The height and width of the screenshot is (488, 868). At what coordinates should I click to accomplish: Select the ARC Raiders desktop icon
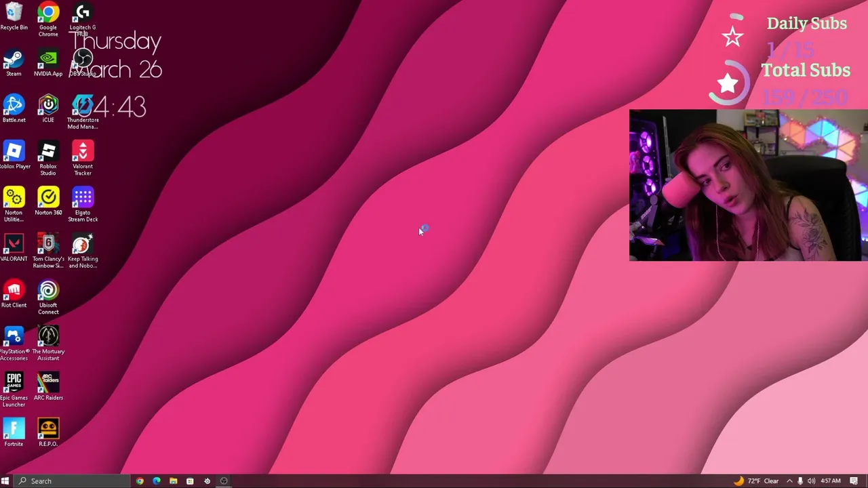(48, 387)
